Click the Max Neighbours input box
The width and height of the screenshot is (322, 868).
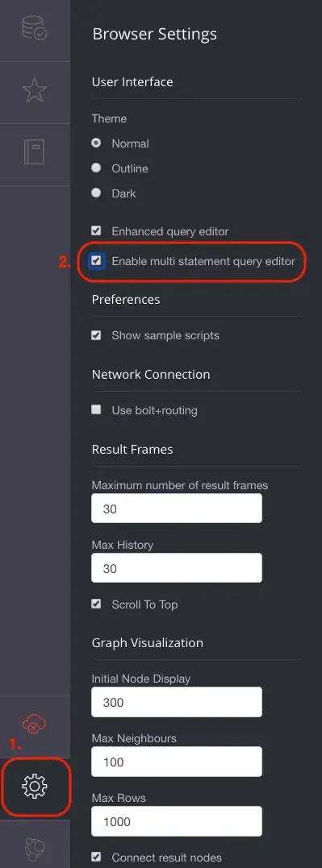[177, 762]
